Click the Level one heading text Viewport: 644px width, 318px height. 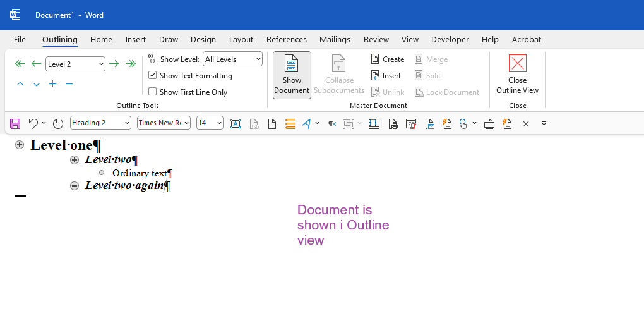(65, 145)
